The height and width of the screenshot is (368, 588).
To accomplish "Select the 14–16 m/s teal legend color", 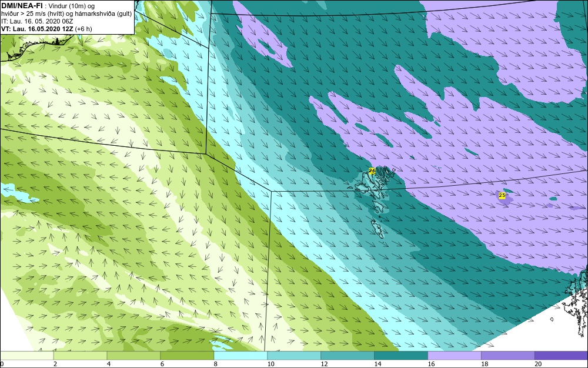I will [x=401, y=356].
